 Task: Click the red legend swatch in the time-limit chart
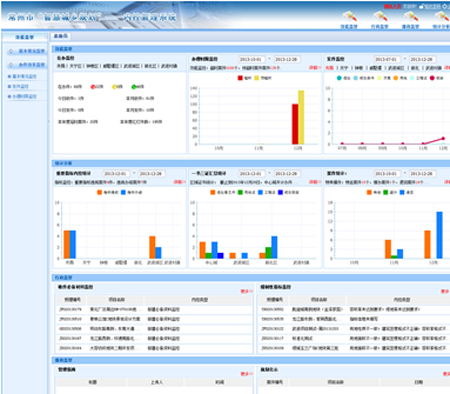click(240, 78)
